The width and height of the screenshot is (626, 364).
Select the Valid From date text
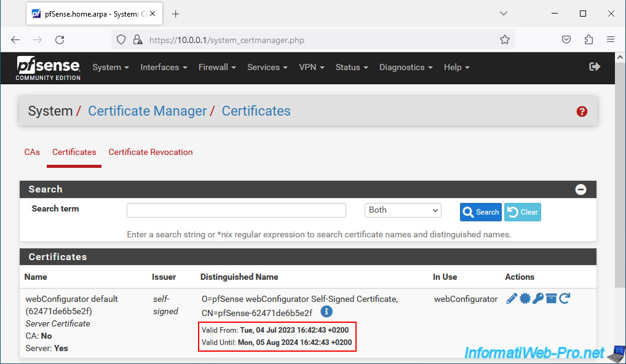(275, 330)
